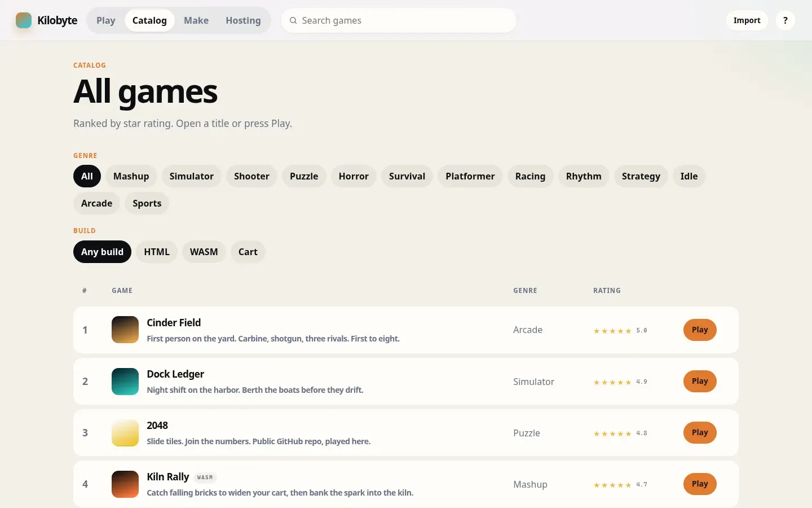This screenshot has width=812, height=508.
Task: Select the Catalog tab
Action: (x=149, y=20)
